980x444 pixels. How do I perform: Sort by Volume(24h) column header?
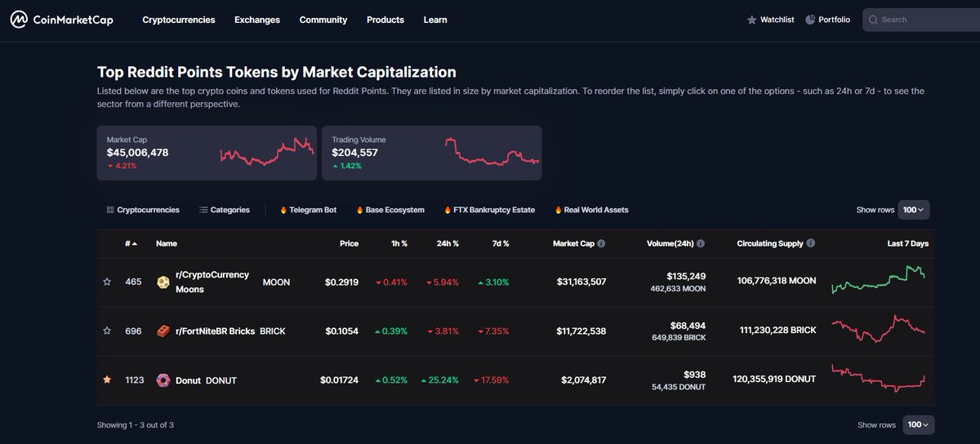(x=670, y=243)
